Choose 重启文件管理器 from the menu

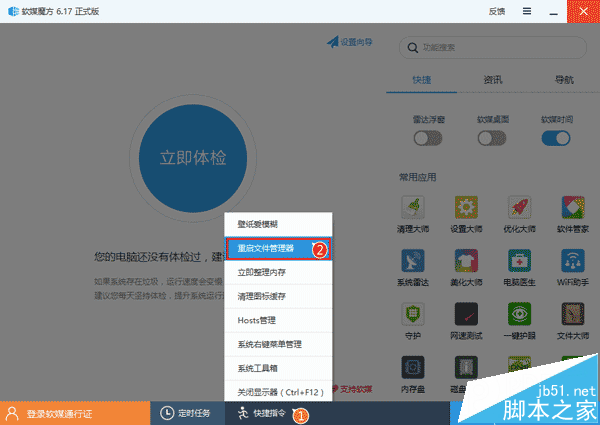(x=278, y=249)
